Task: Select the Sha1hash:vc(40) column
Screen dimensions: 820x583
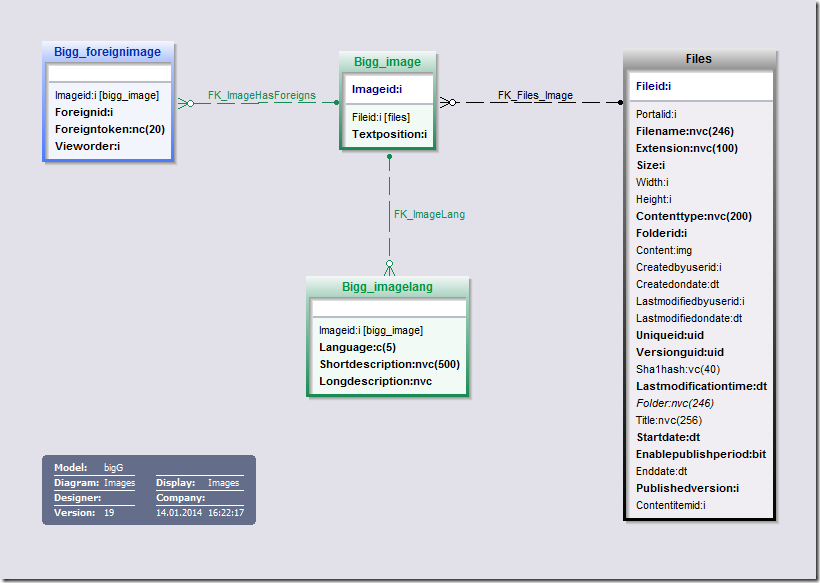Action: click(x=678, y=369)
